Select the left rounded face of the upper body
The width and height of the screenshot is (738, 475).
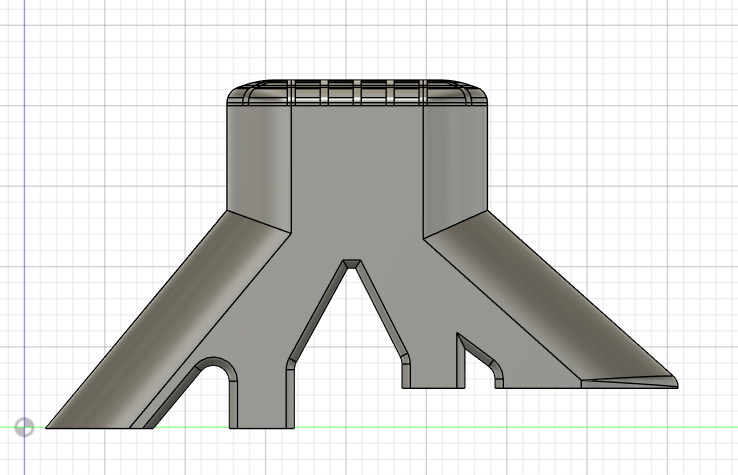[258, 160]
